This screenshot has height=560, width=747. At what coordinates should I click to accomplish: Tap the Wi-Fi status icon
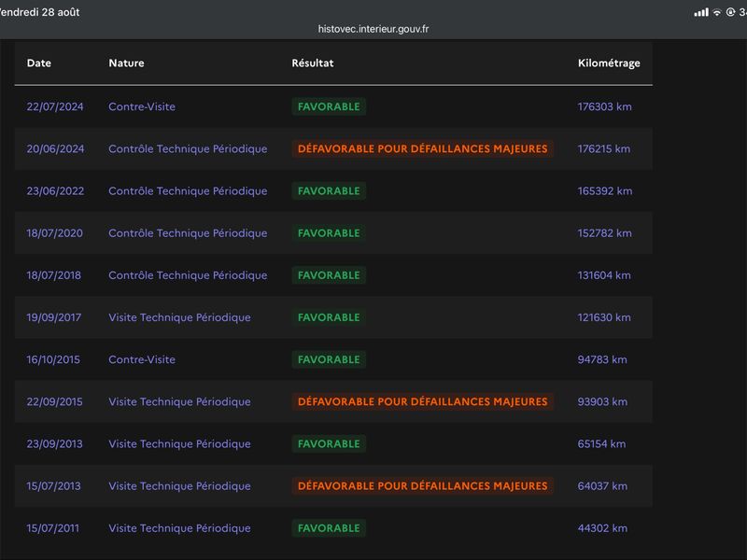716,12
